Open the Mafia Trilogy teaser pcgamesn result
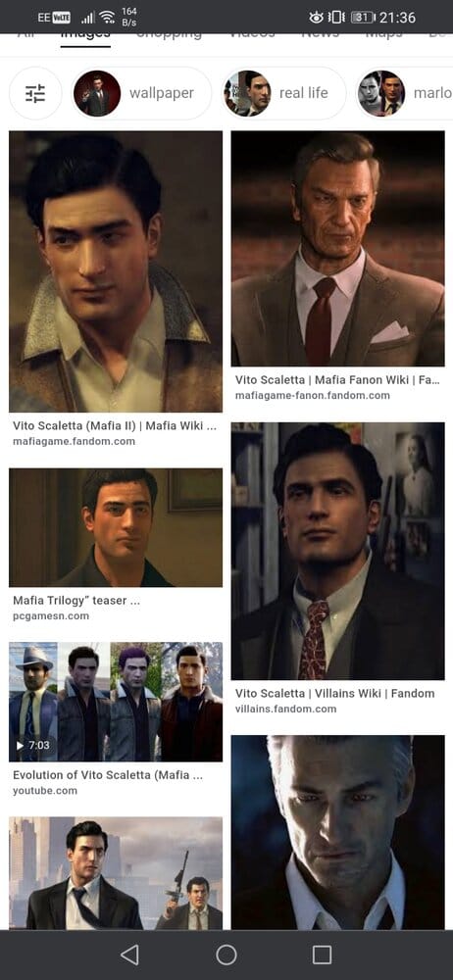Image resolution: width=453 pixels, height=980 pixels. click(116, 527)
